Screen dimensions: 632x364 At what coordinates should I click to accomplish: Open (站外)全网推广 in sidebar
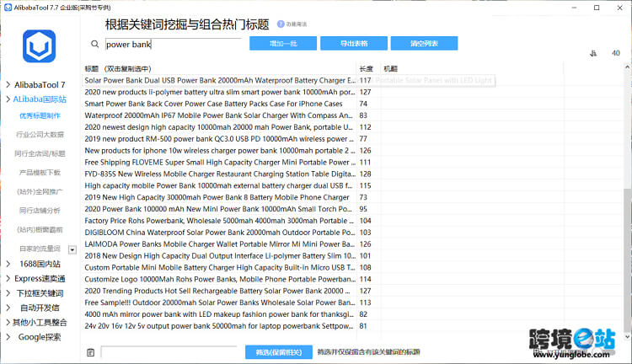tap(40, 191)
